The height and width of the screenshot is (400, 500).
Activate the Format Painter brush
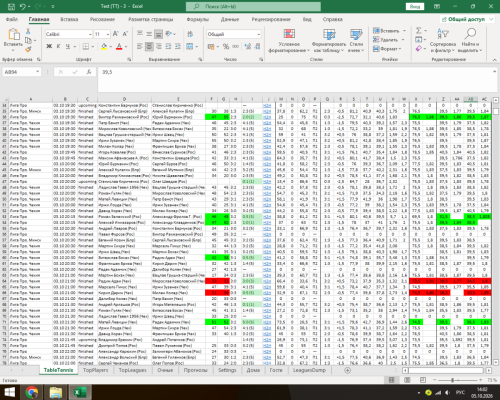[28, 49]
